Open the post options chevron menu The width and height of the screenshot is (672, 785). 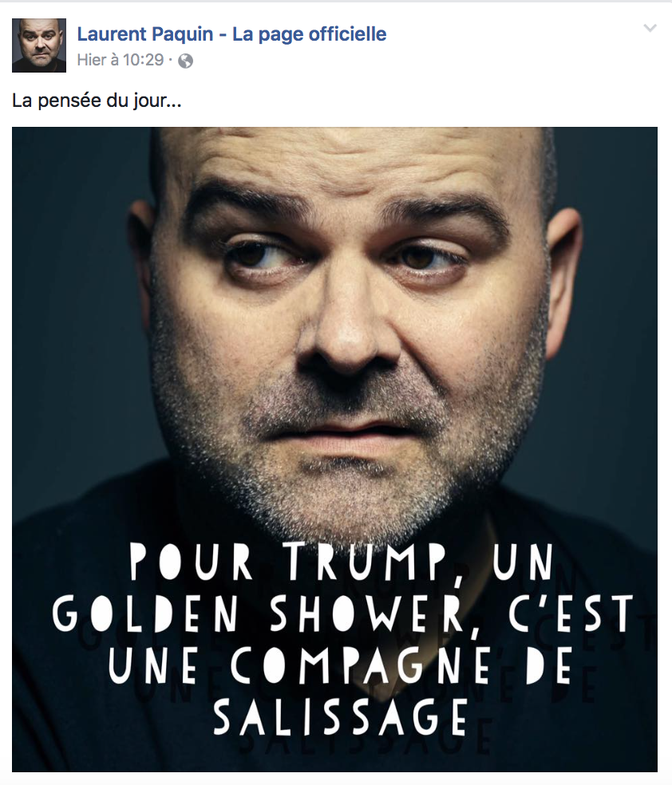point(650,28)
